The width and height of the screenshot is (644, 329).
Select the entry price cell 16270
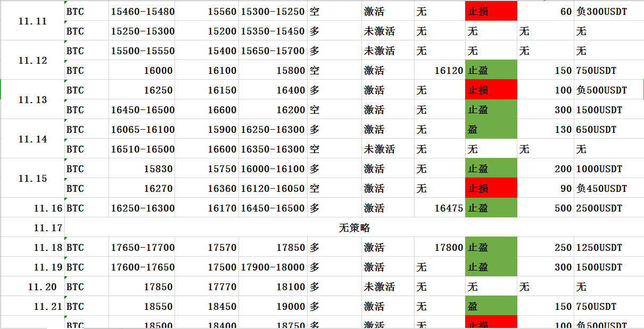point(142,188)
